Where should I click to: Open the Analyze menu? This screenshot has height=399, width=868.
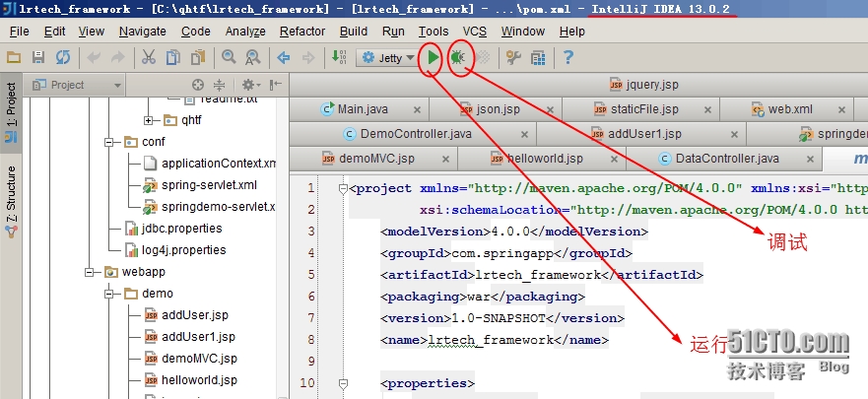click(245, 32)
